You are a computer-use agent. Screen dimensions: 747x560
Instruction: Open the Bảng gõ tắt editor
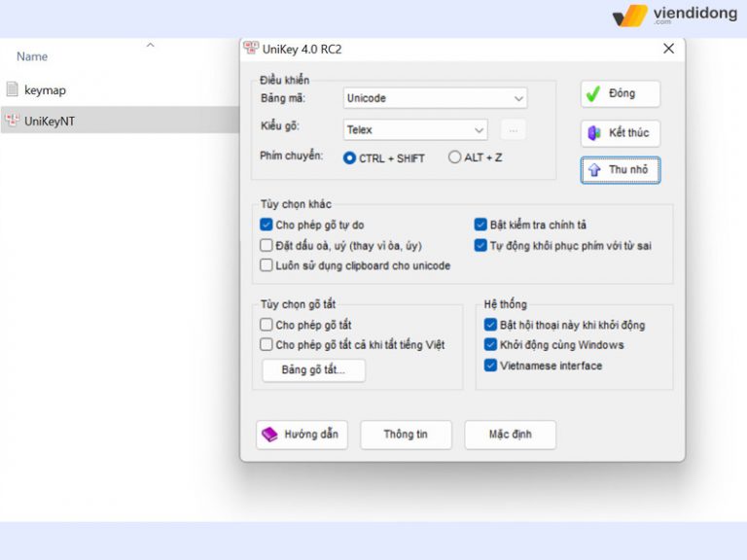(x=313, y=370)
